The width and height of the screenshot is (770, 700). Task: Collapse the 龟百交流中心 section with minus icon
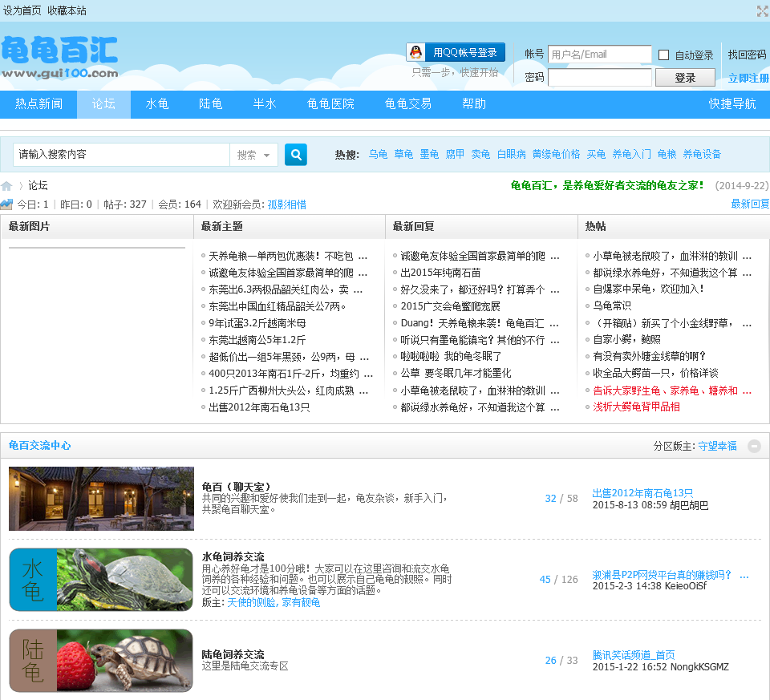tap(754, 446)
